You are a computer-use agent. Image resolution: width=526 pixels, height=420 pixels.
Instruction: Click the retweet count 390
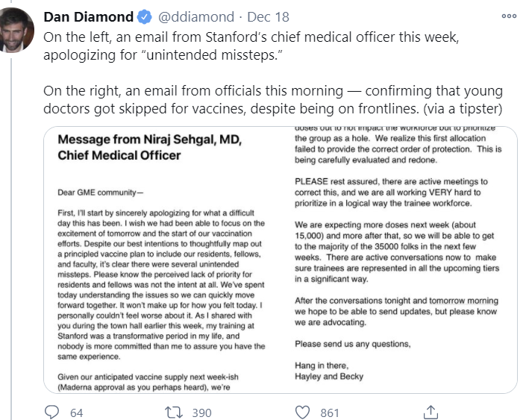coord(201,413)
